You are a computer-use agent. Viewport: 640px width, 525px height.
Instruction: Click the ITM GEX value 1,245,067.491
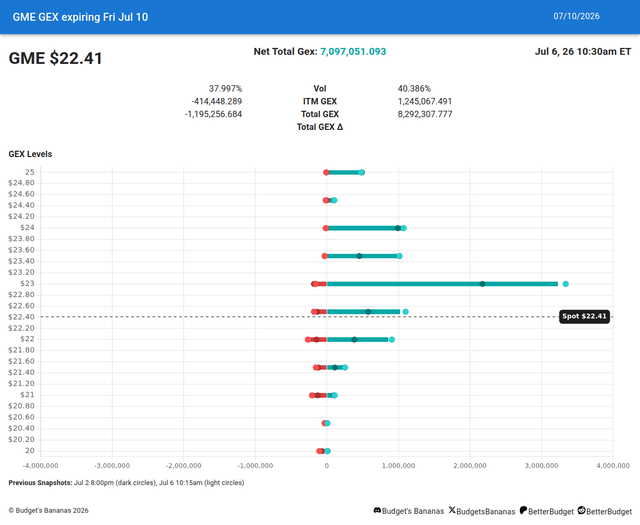[x=425, y=101]
